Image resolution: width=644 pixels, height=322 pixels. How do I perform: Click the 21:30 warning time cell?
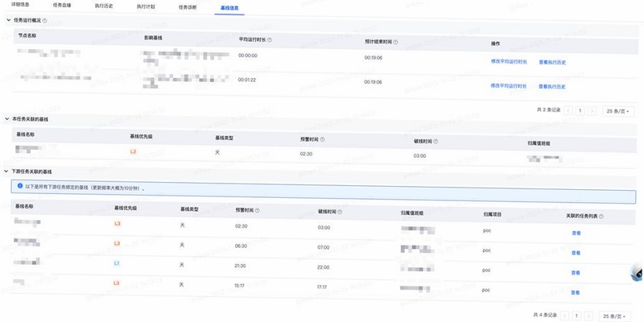click(x=241, y=266)
